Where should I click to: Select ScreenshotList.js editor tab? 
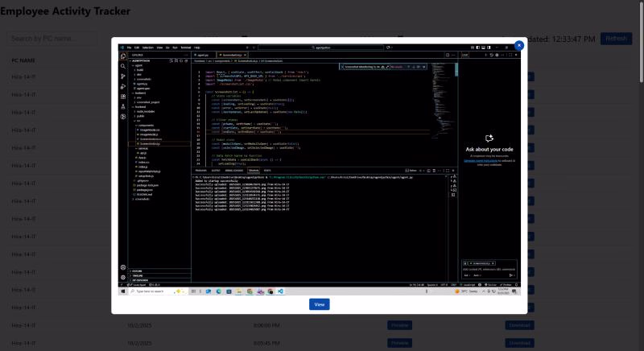(x=233, y=55)
